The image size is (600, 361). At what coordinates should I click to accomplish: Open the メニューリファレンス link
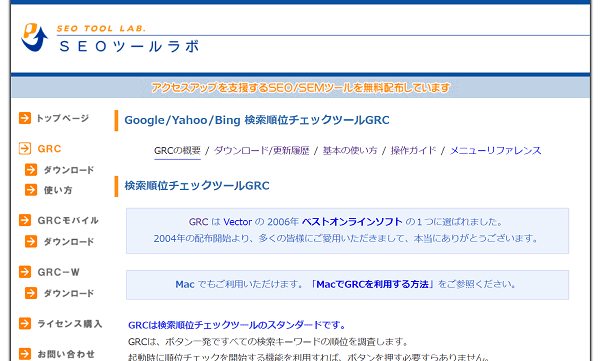[x=496, y=150]
